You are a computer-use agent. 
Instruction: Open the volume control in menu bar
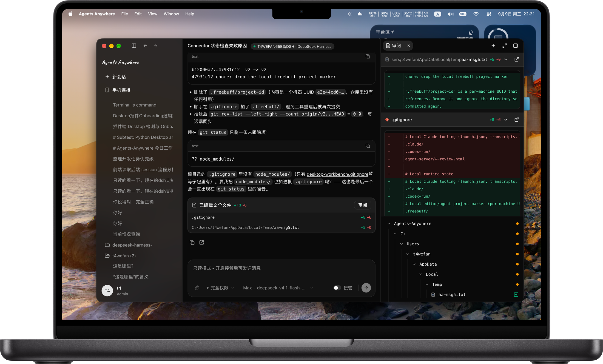tap(450, 14)
